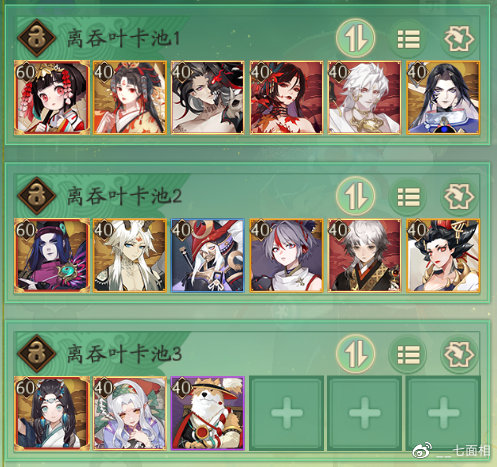Screen dimensions: 497x467
Task: Click the 离吞叶卡池2 team name label
Action: (x=124, y=196)
